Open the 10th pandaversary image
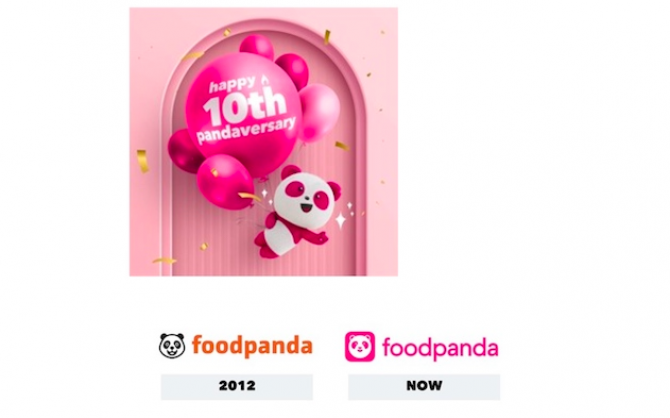 [264, 141]
